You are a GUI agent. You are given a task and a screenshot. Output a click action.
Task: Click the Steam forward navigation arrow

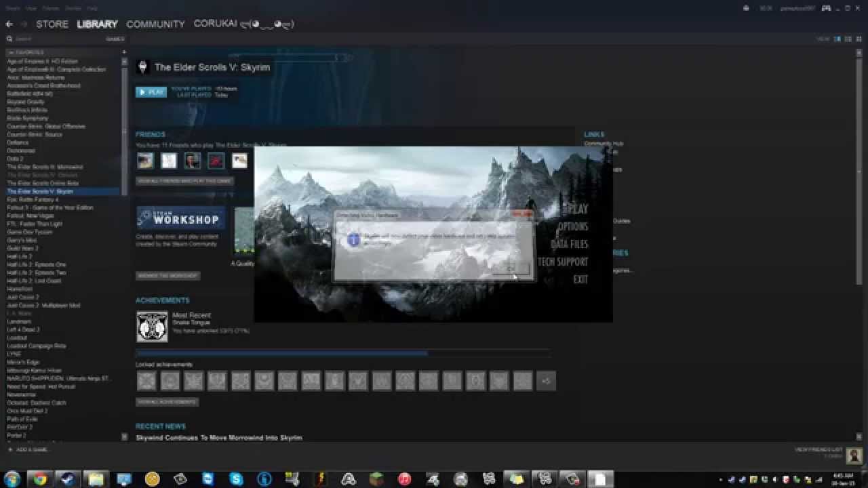click(24, 24)
